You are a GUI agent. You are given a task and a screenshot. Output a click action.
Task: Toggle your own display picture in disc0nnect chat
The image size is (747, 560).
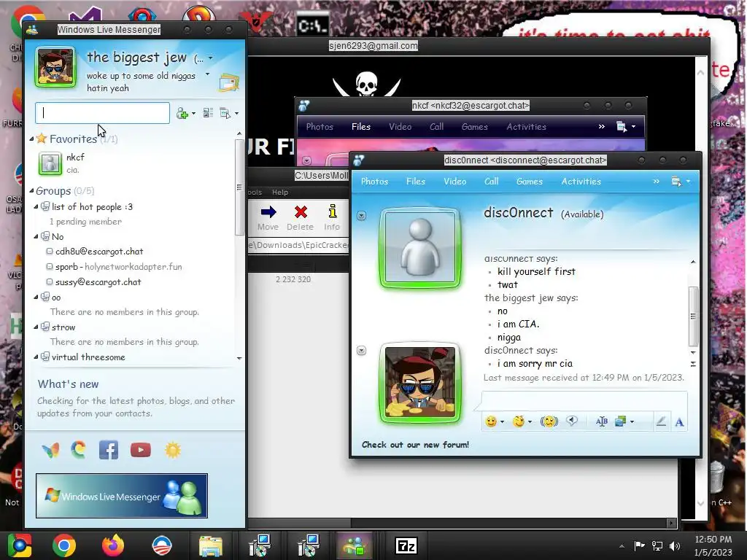(362, 351)
